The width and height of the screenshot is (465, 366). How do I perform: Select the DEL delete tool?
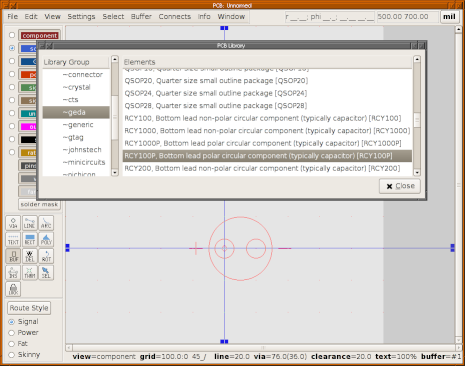pyautogui.click(x=30, y=256)
